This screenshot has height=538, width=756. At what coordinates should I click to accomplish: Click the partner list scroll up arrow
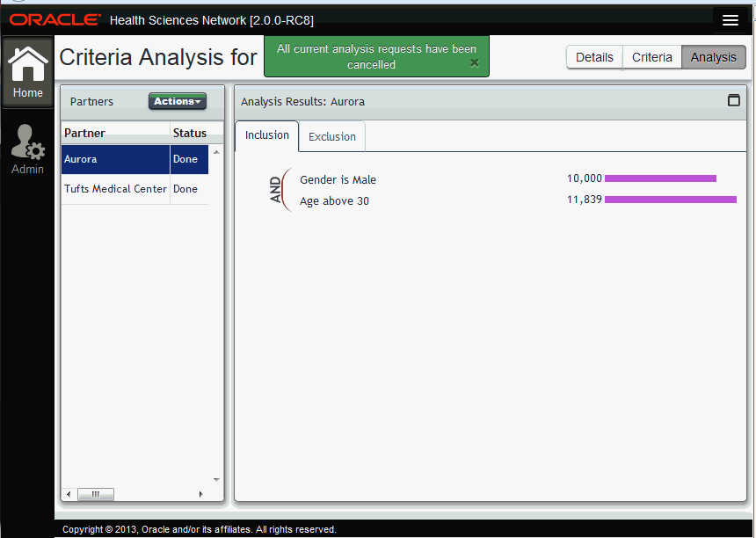[216, 152]
